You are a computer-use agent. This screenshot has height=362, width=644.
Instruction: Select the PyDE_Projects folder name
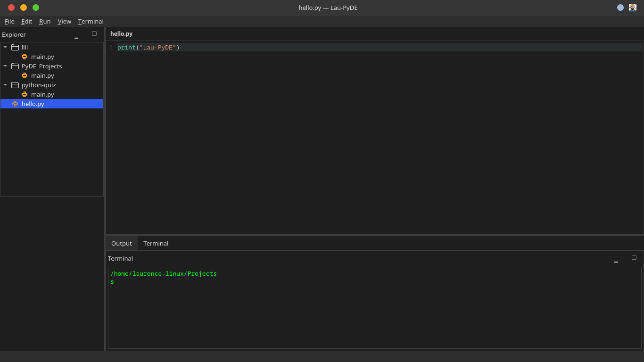pyautogui.click(x=41, y=66)
